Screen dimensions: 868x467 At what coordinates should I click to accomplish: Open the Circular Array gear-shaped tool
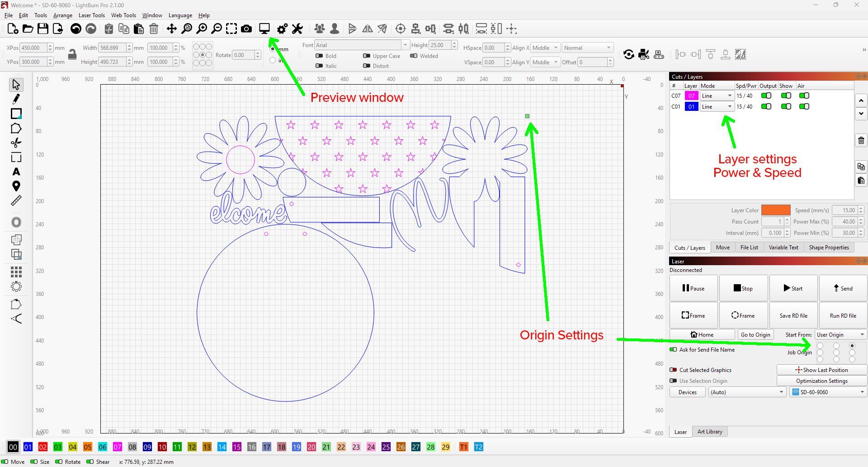coord(16,286)
